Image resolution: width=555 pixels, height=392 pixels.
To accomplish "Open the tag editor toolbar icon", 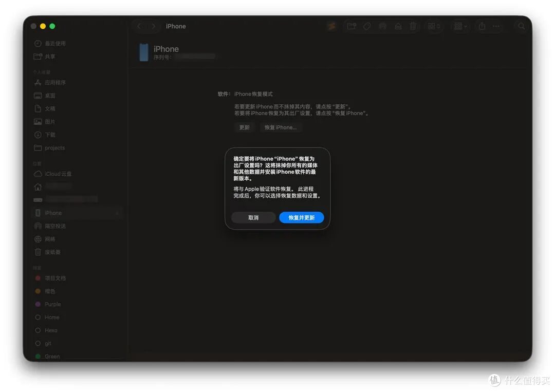I will 367,26.
